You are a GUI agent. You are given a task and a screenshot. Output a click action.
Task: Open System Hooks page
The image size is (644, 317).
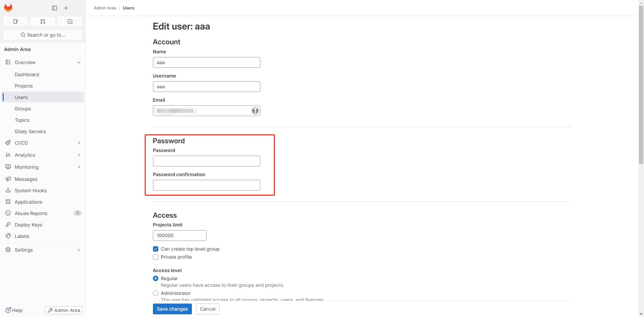pos(31,191)
